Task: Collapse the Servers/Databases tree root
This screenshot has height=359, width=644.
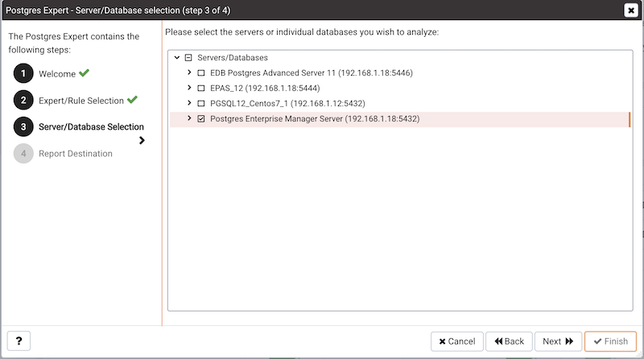Action: 177,57
